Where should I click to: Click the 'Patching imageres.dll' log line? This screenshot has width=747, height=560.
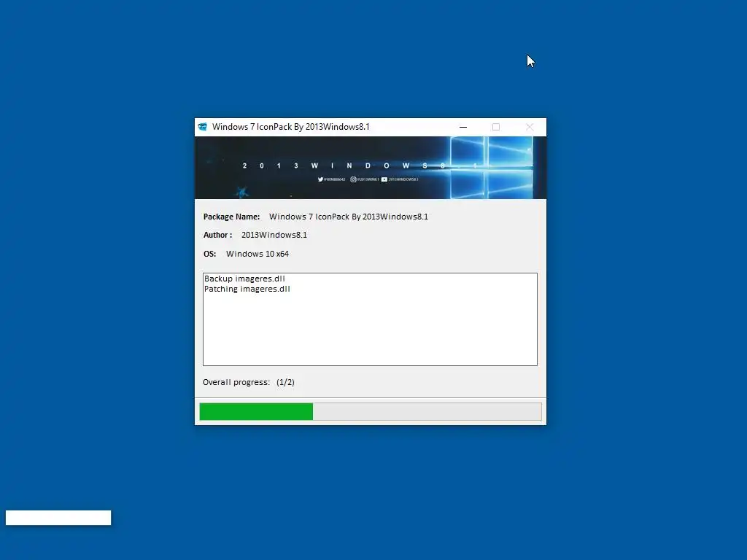point(247,289)
